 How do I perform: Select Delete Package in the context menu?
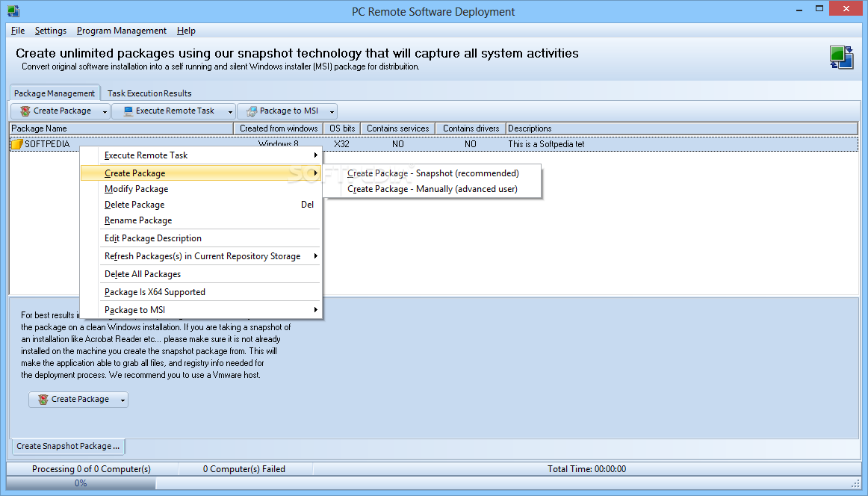pyautogui.click(x=202, y=204)
